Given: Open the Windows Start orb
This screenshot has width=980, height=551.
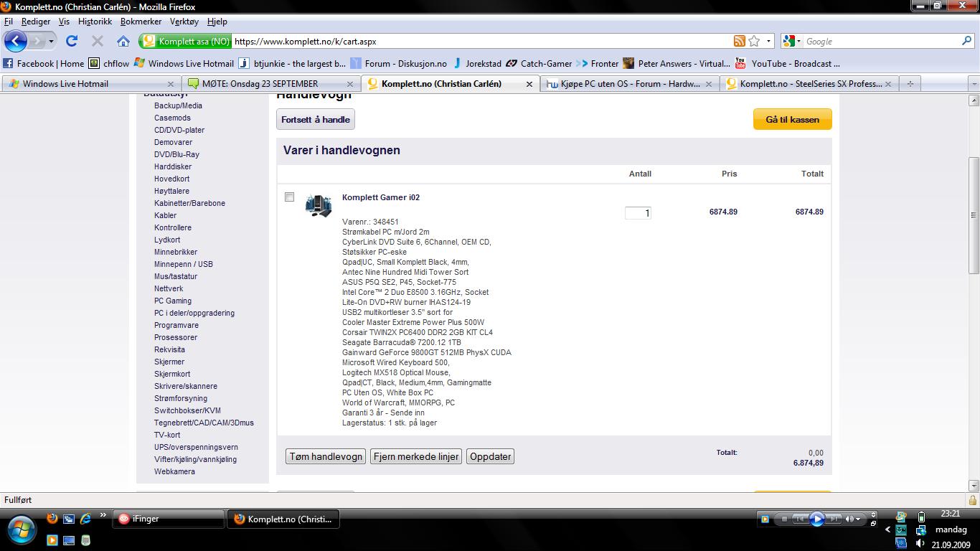Looking at the screenshot, I should tap(21, 529).
